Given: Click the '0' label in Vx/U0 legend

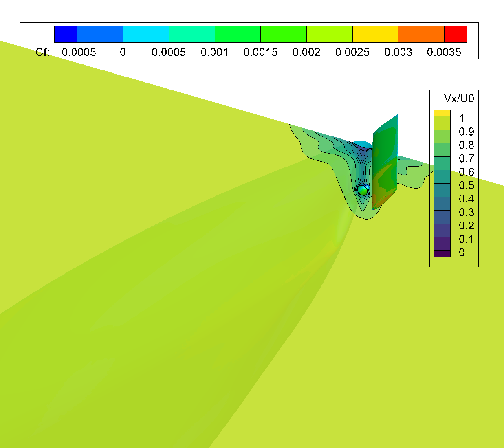Looking at the screenshot, I should [462, 253].
